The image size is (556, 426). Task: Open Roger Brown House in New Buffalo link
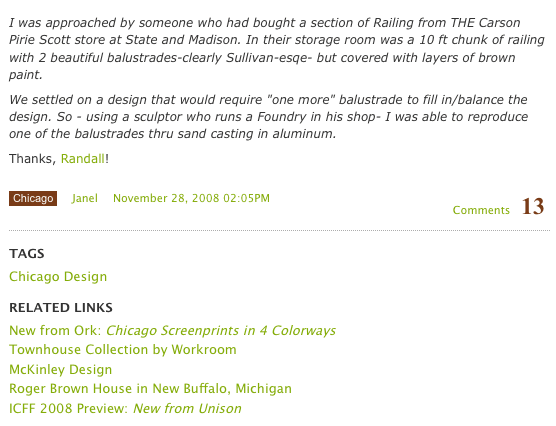point(150,389)
